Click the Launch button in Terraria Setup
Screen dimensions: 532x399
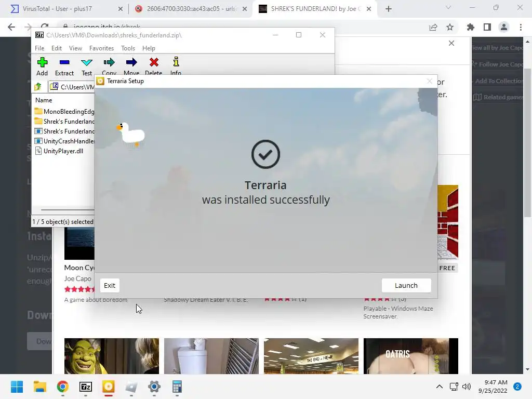(406, 285)
